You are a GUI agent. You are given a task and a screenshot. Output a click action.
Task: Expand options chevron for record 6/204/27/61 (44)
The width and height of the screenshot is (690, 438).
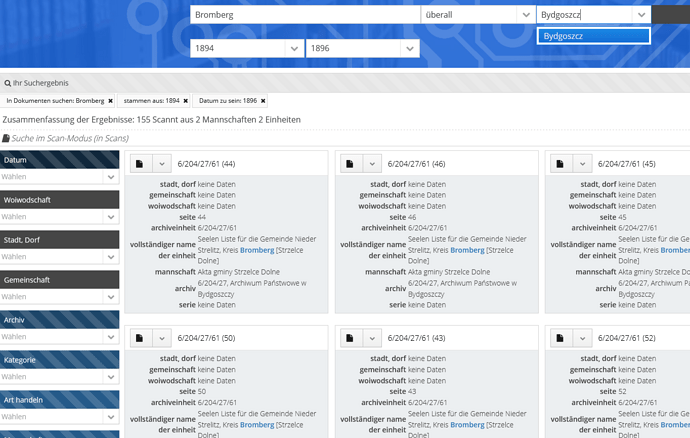162,164
